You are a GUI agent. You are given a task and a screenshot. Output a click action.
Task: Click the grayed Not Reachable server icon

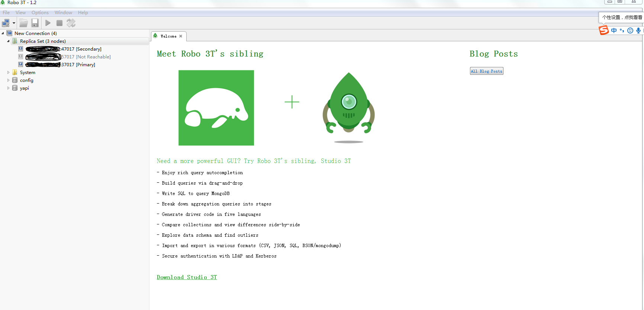pyautogui.click(x=21, y=57)
